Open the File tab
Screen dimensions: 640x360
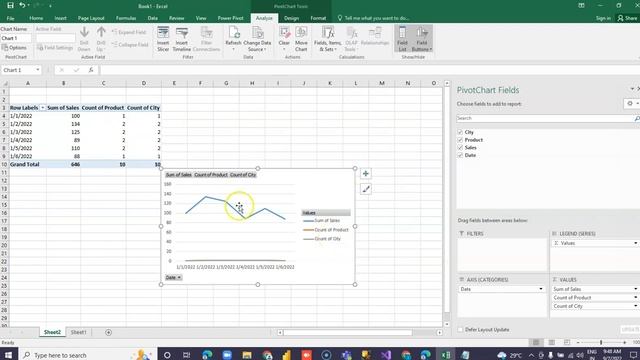10,18
